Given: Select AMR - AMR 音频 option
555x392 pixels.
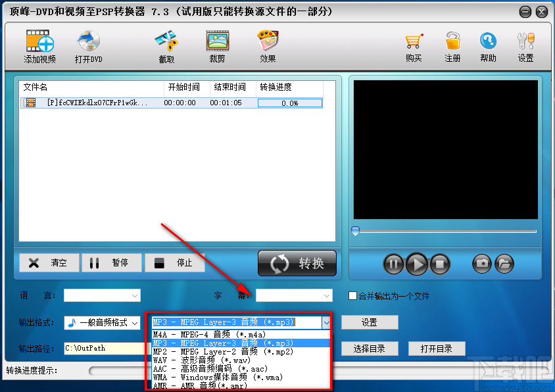Looking at the screenshot, I should pyautogui.click(x=241, y=385).
